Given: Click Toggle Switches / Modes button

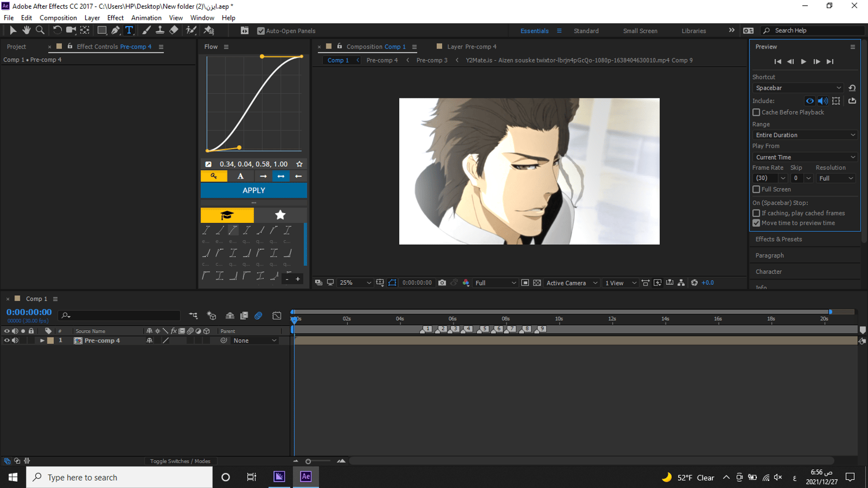Looking at the screenshot, I should click(x=180, y=461).
